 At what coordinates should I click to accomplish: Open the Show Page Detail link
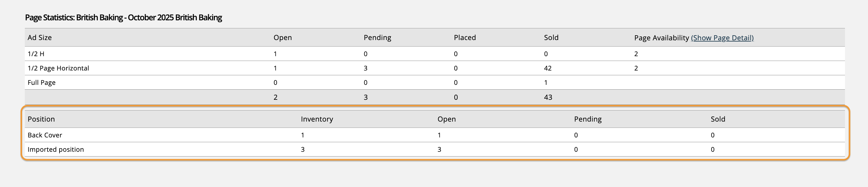click(722, 38)
